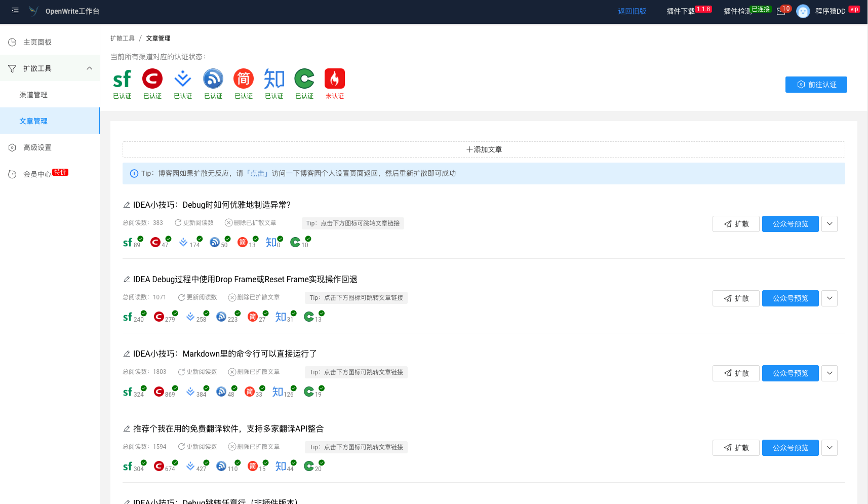Image resolution: width=868 pixels, height=504 pixels.
Task: Click the 前往认证 button
Action: 816,85
